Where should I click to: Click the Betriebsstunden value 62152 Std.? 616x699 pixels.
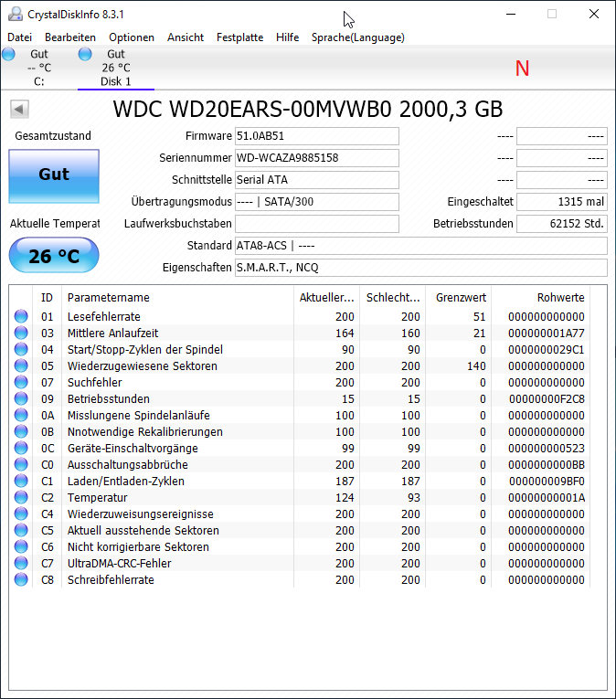click(x=562, y=224)
